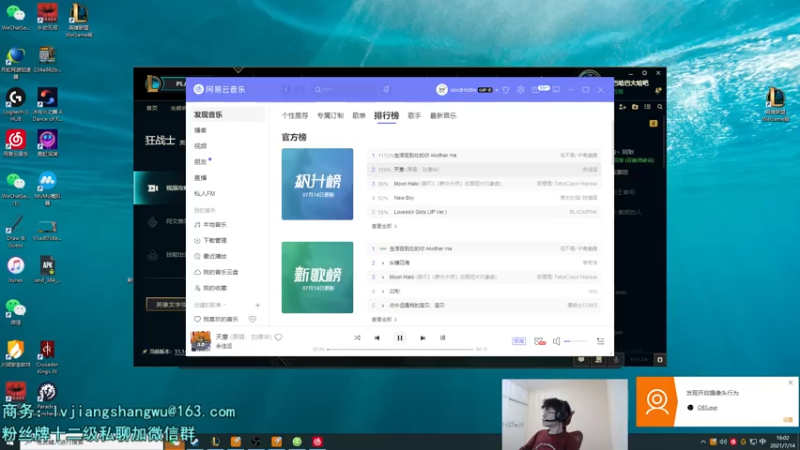Select 发现音乐 in the sidebar

coord(228,115)
